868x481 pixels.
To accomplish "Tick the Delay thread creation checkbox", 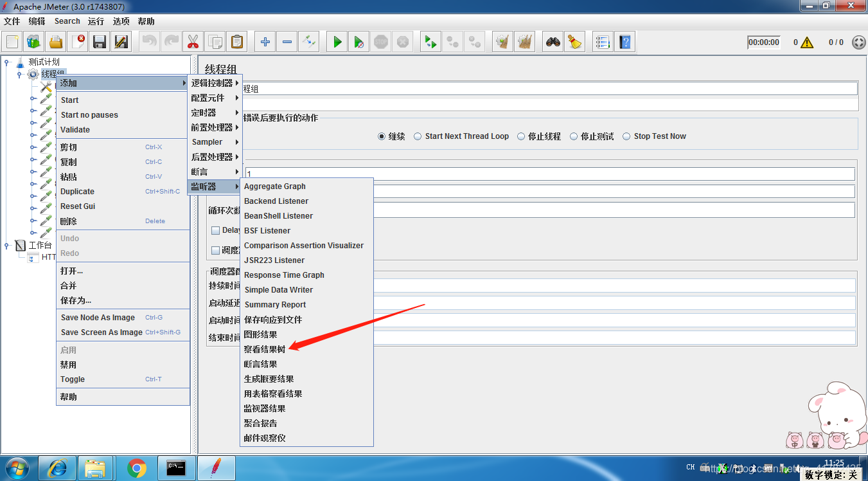I will tap(216, 230).
